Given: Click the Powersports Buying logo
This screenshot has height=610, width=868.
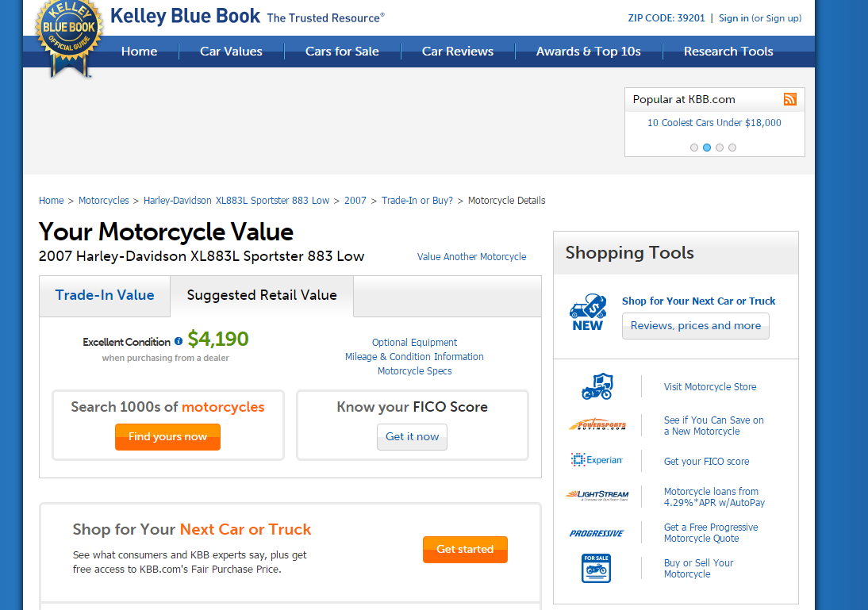Looking at the screenshot, I should 597,425.
